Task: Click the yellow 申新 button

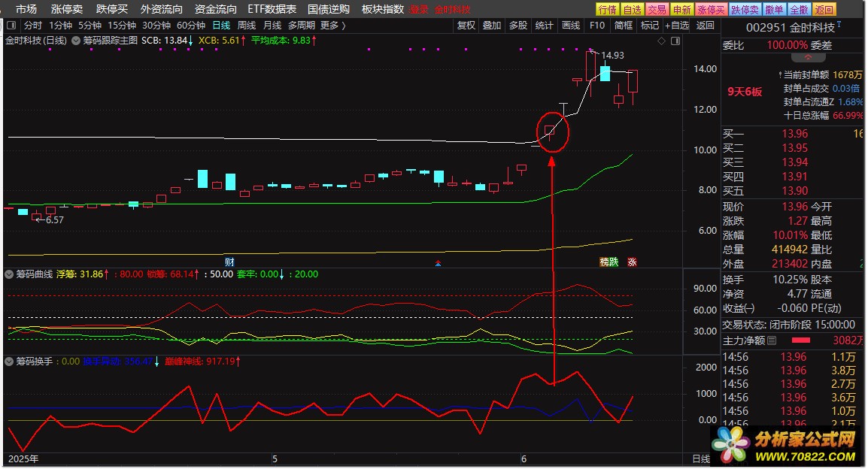Action: (x=681, y=10)
